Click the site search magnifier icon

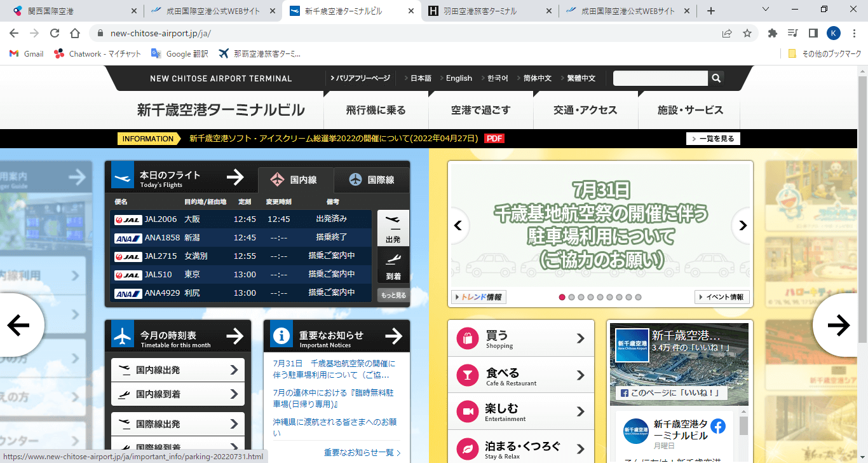coord(716,78)
